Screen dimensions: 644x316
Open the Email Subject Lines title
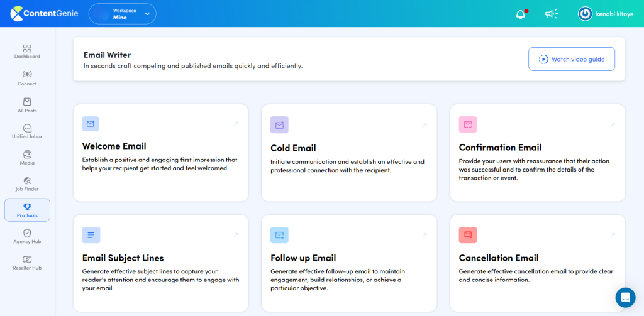tap(123, 258)
